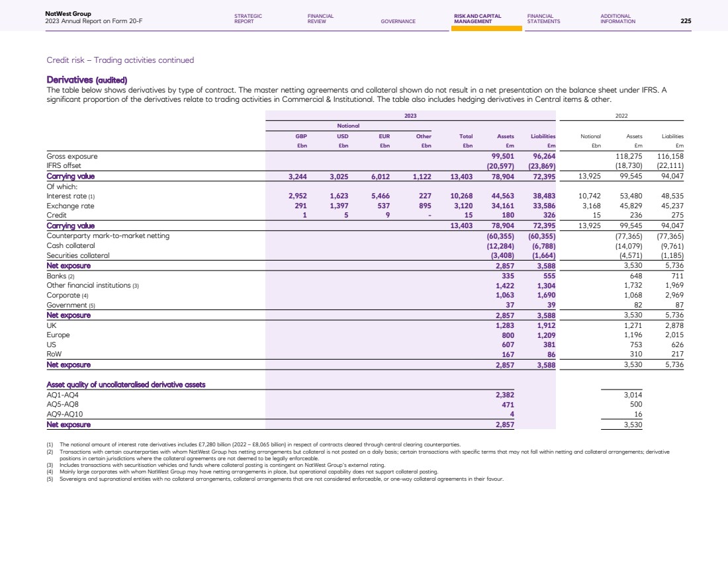Go to the Governance section tab
Viewport: 728px width, 572px height.
coord(398,21)
